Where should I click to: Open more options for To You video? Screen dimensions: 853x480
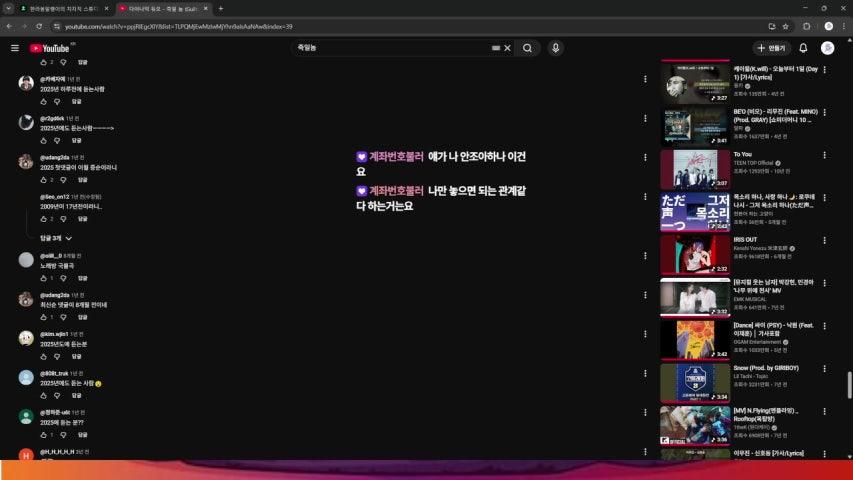pyautogui.click(x=825, y=155)
